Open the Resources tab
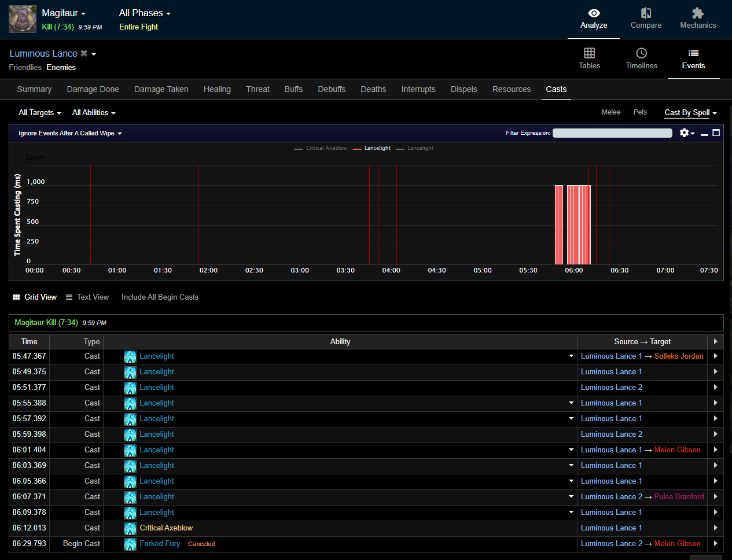The image size is (732, 560). click(x=512, y=89)
